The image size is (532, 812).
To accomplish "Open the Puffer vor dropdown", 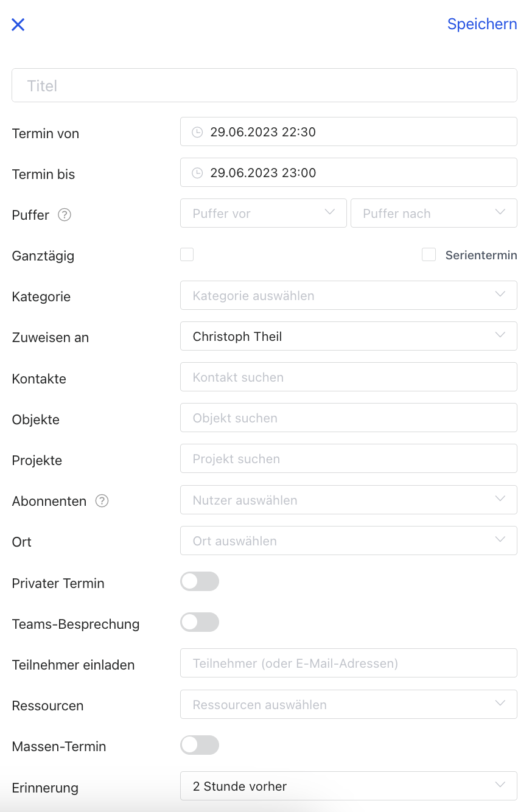I will [x=263, y=213].
